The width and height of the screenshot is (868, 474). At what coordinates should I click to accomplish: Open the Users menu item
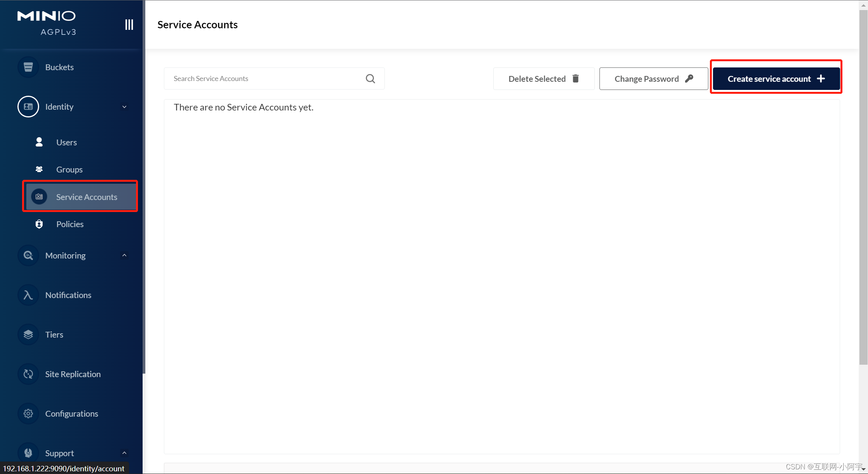pyautogui.click(x=66, y=142)
